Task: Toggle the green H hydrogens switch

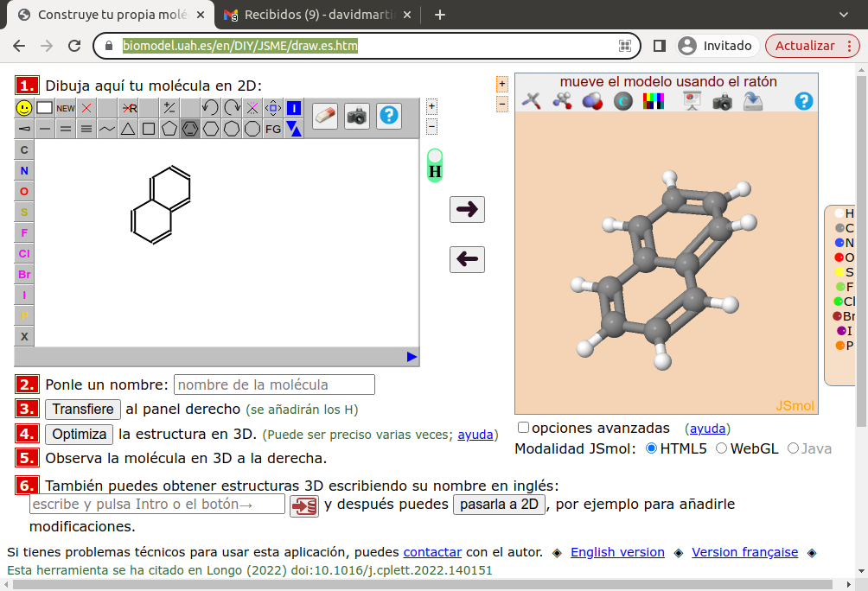Action: [435, 165]
